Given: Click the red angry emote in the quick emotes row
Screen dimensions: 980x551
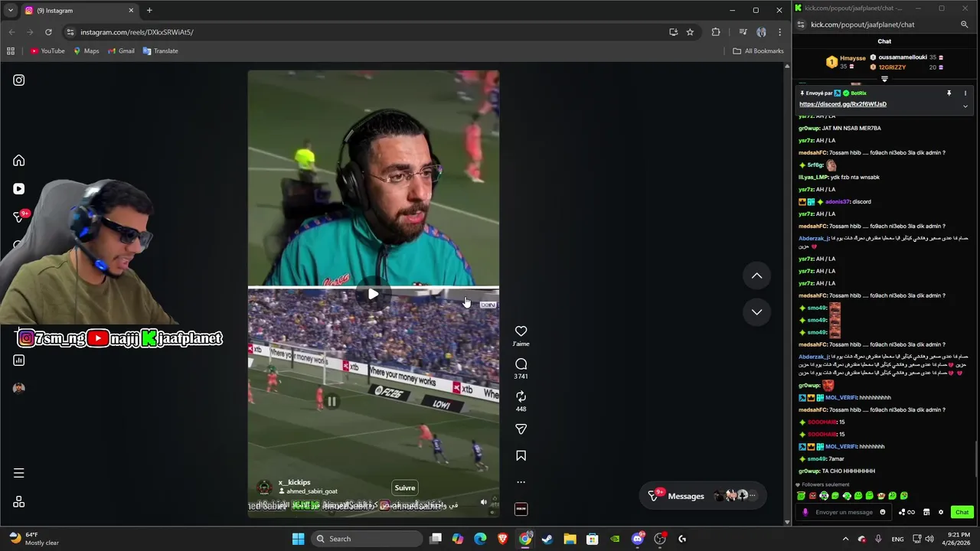Looking at the screenshot, I should [x=812, y=496].
